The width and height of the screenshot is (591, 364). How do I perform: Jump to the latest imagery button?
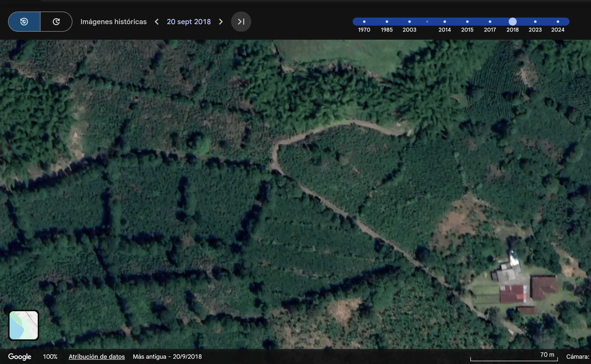(x=241, y=22)
